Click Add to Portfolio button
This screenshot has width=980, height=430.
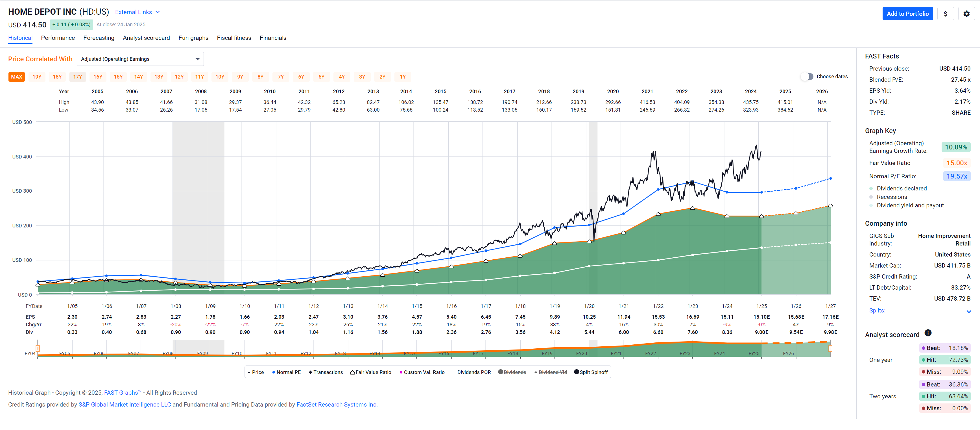tap(907, 14)
